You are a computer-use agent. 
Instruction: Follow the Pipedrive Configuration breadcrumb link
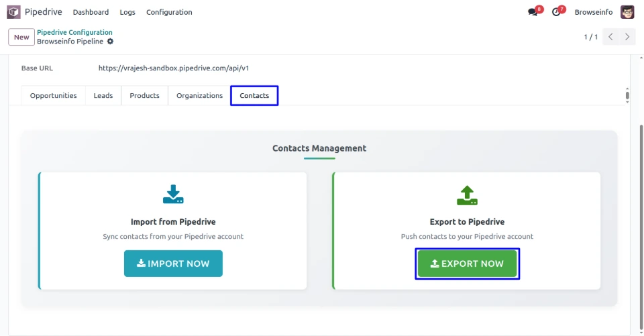click(74, 32)
